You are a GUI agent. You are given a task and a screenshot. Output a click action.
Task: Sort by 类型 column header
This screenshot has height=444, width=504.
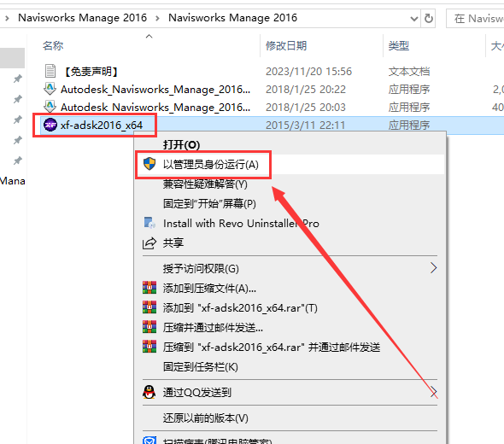click(399, 45)
